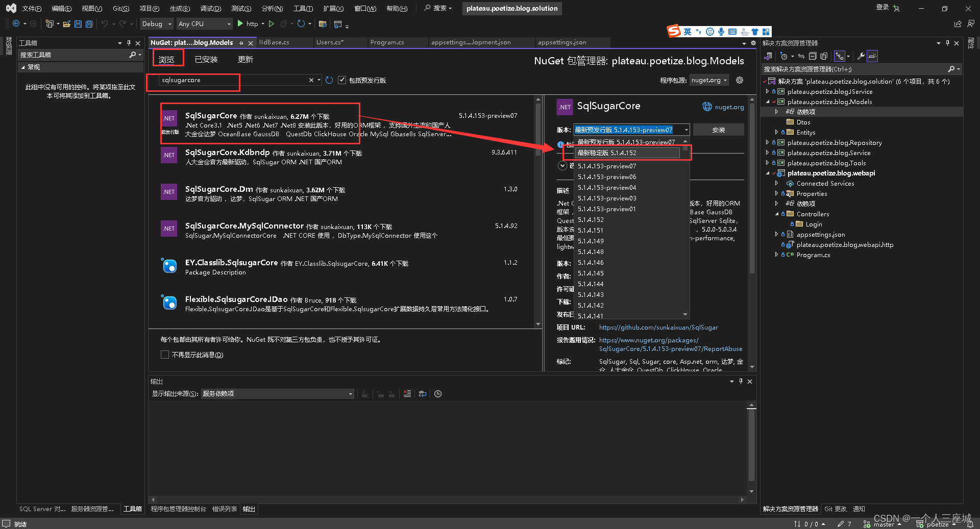
Task: Open the Any CPU platform dropdown
Action: click(204, 23)
